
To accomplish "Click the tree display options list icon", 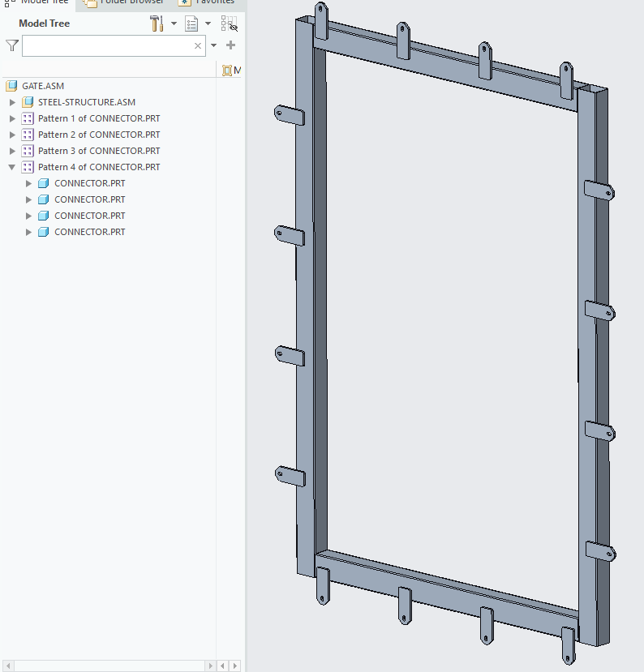I will tap(192, 24).
